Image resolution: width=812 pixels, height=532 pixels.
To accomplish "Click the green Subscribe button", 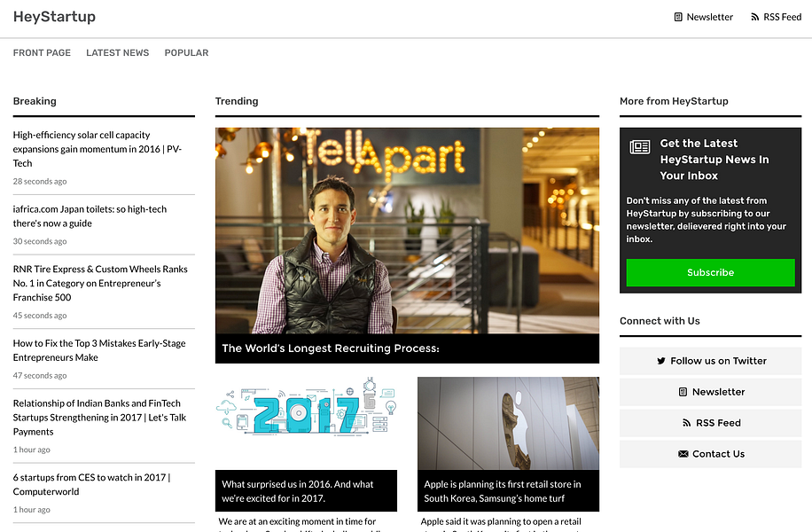I will coord(711,272).
